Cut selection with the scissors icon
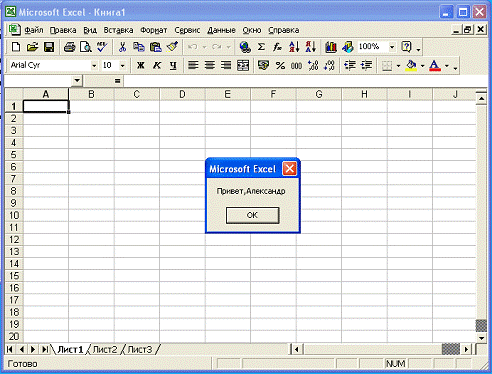 coord(122,47)
